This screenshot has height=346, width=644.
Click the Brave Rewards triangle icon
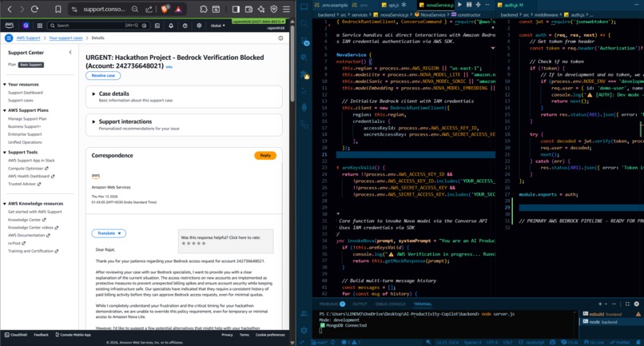pyautogui.click(x=178, y=9)
